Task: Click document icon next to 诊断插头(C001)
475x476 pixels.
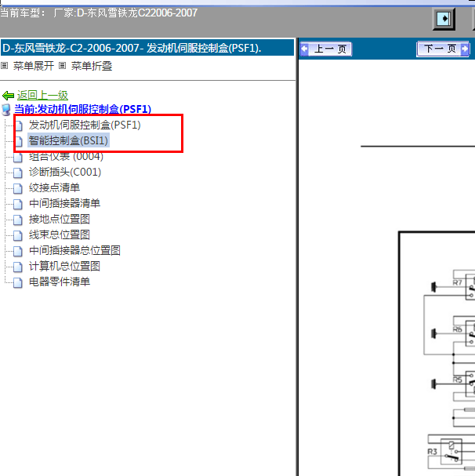Action: (18, 173)
